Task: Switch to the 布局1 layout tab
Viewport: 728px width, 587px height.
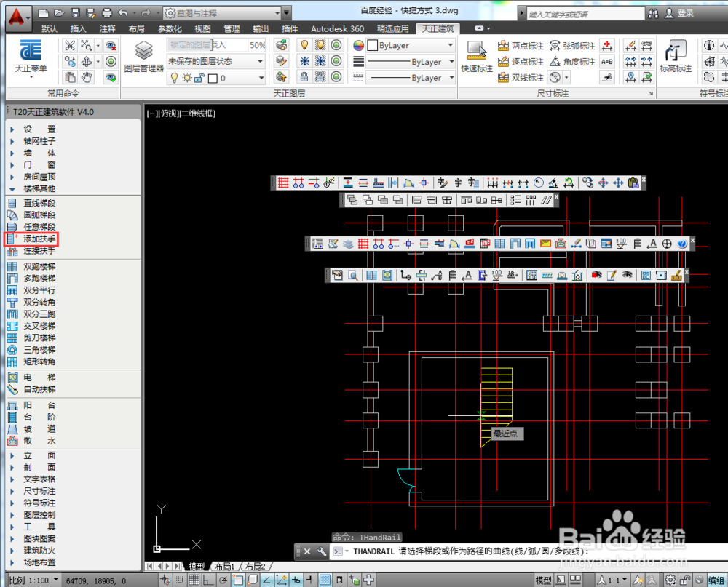Action: pos(225,566)
